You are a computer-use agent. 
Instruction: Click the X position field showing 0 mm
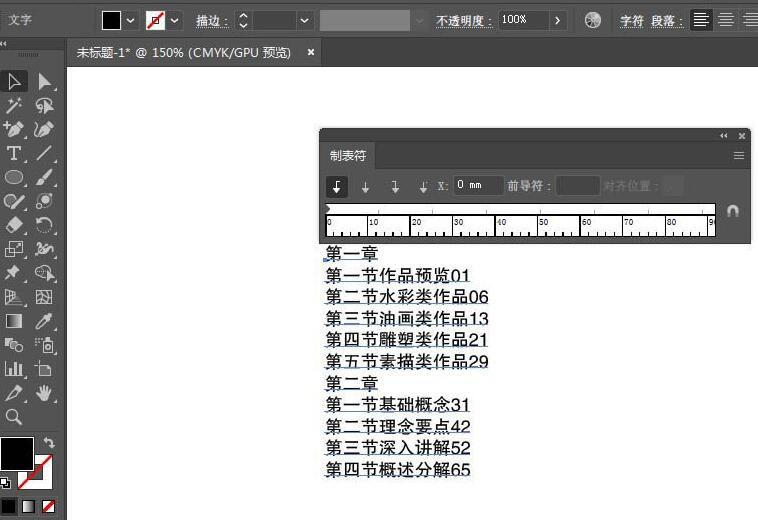click(479, 185)
